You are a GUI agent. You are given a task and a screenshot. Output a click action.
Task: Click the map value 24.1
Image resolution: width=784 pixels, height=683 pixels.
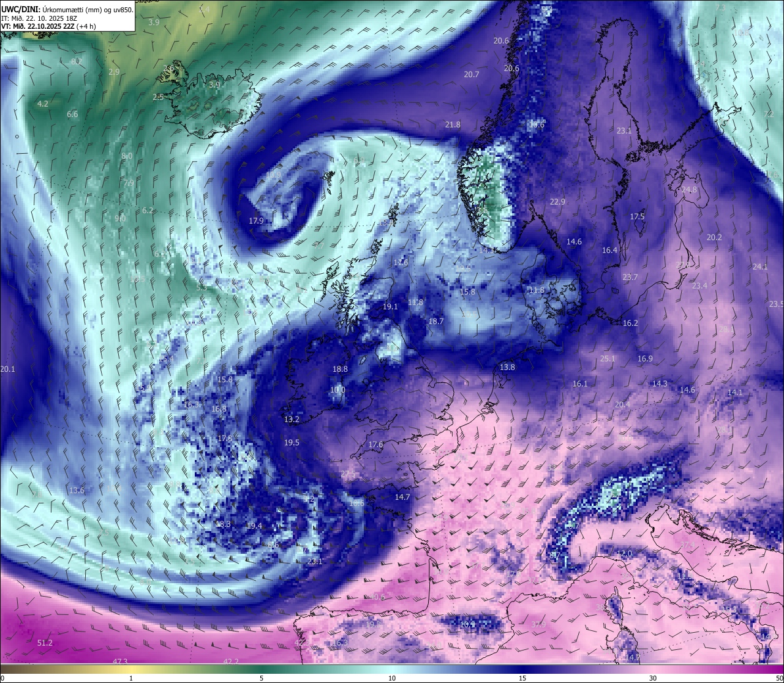[x=759, y=266]
